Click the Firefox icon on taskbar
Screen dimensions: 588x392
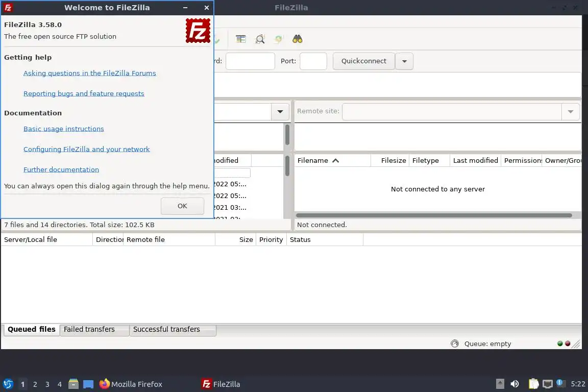click(x=104, y=383)
